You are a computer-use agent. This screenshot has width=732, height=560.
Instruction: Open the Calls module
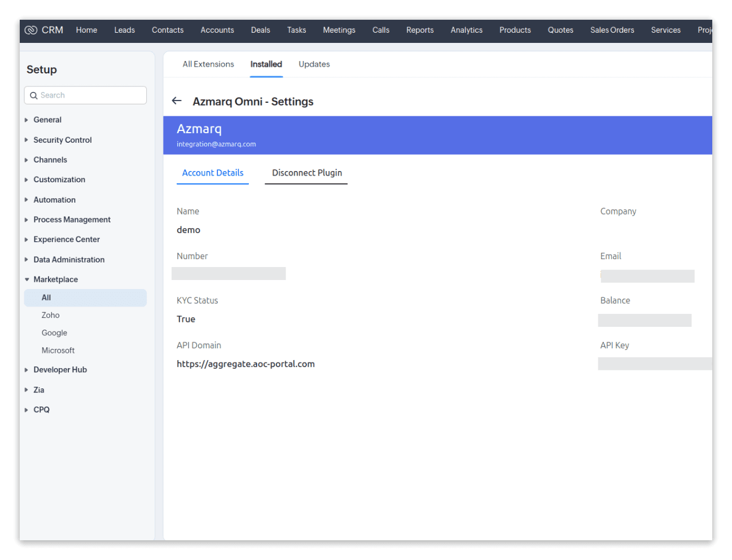[381, 30]
